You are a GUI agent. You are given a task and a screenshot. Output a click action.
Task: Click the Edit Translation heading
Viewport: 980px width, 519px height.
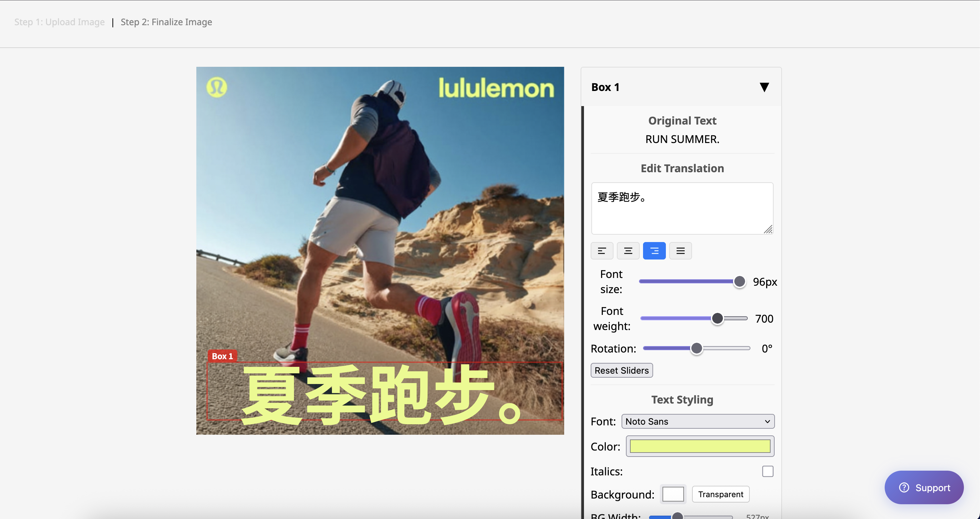point(682,168)
